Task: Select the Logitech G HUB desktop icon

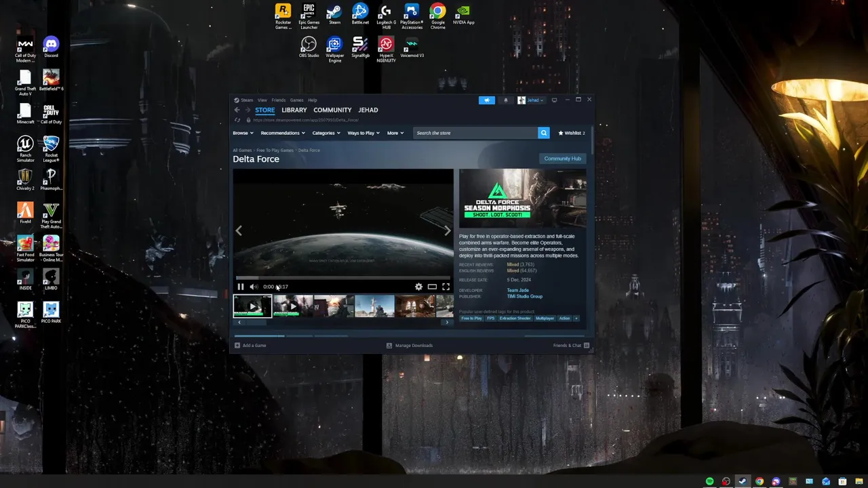Action: [386, 16]
